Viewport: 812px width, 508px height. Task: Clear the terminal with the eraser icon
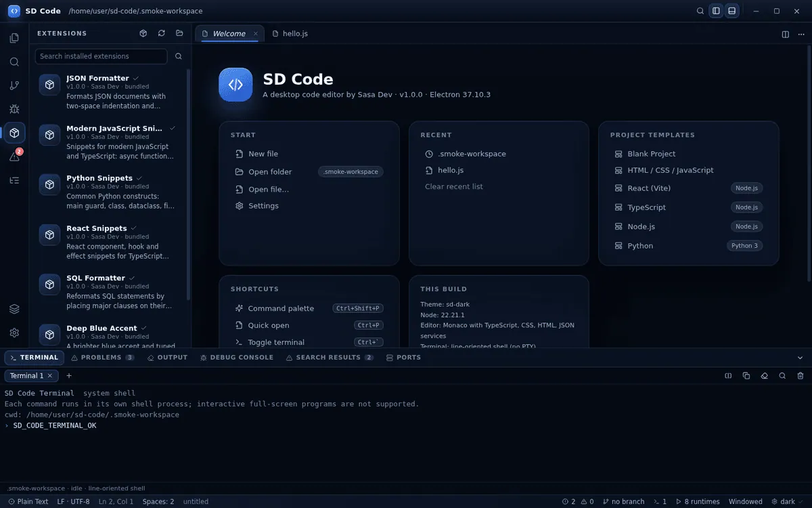click(x=765, y=376)
